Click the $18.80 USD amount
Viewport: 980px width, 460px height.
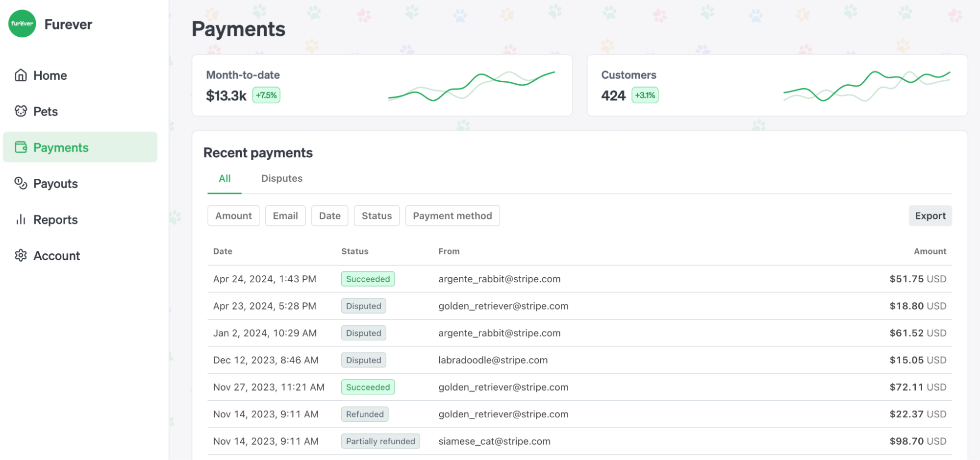coord(918,306)
